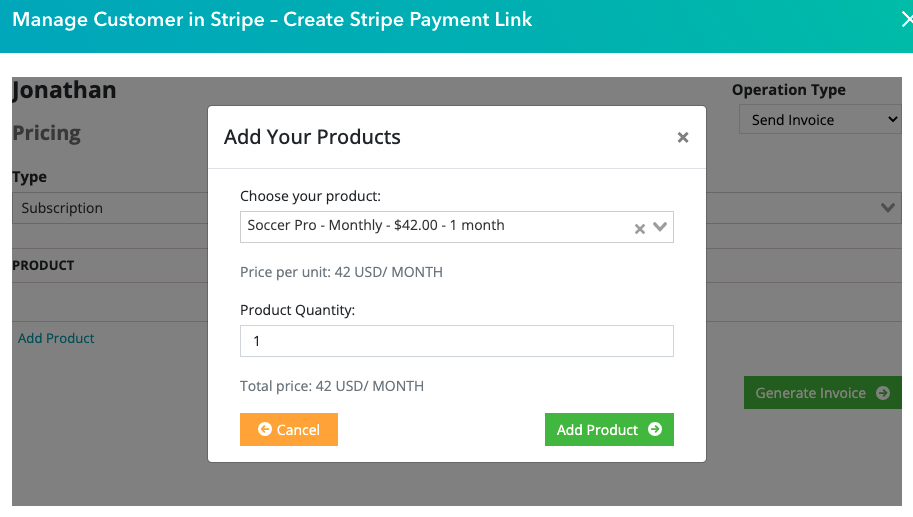Close the Add Your Products modal
Image resolution: width=913 pixels, height=517 pixels.
coord(683,138)
